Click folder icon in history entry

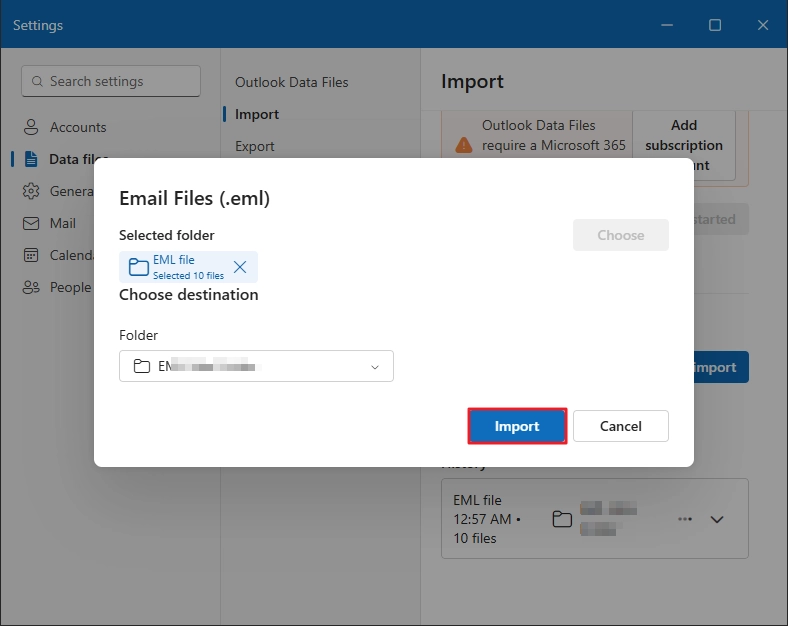point(562,519)
